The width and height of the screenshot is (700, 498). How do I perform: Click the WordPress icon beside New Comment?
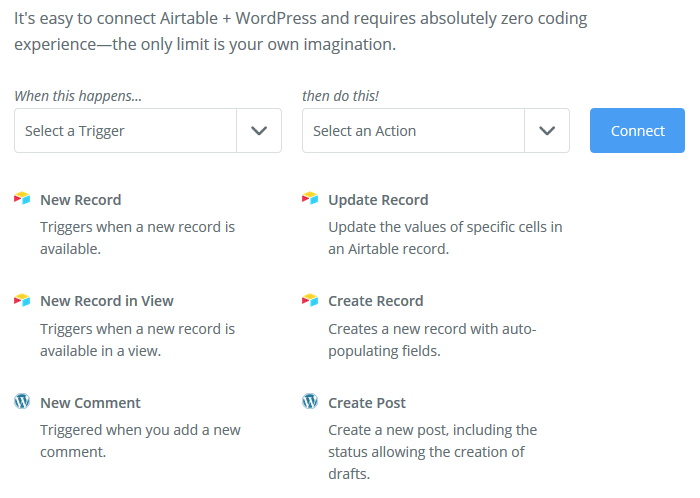pos(22,402)
